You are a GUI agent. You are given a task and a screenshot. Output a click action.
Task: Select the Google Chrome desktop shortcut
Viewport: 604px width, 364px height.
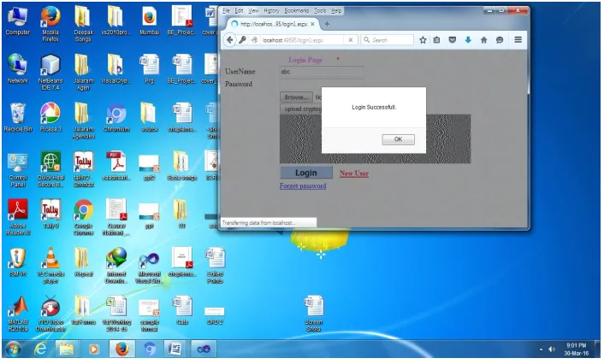tap(83, 217)
